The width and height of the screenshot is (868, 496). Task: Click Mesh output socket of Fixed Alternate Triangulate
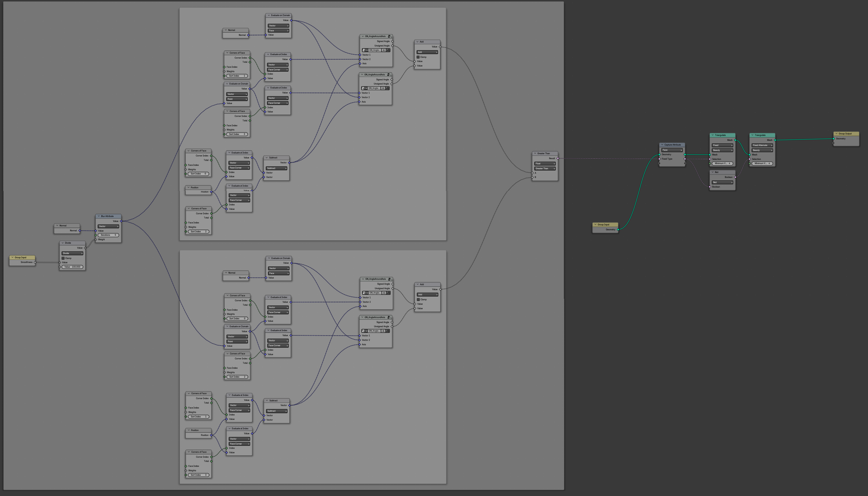775,140
